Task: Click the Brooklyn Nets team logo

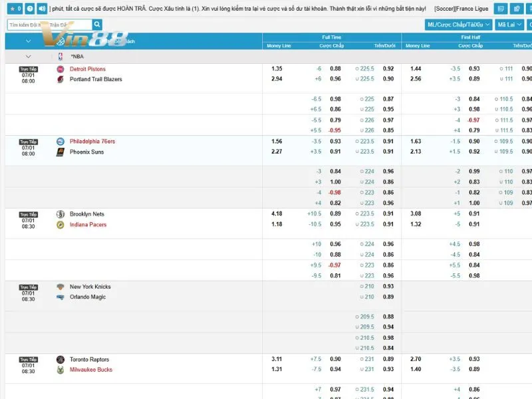Action: (x=61, y=214)
